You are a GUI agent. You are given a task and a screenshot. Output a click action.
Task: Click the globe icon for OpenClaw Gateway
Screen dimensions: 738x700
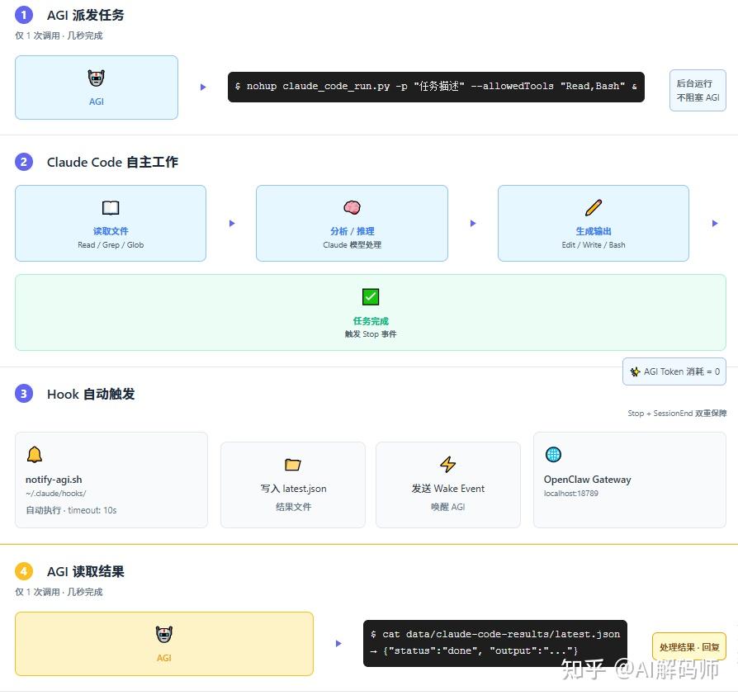click(x=553, y=454)
